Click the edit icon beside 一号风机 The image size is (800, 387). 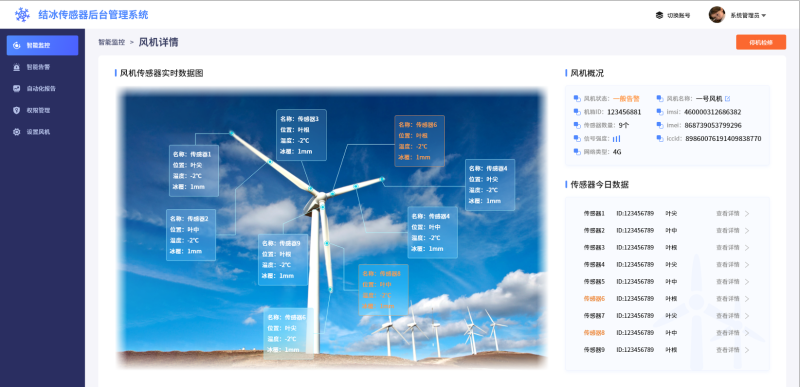(728, 98)
